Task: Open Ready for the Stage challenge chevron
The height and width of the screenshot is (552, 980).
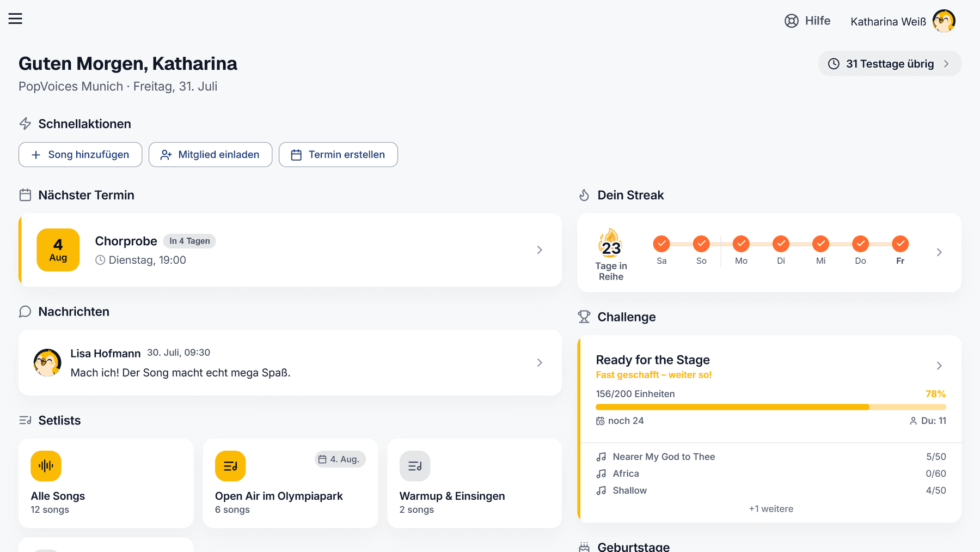Action: pyautogui.click(x=939, y=366)
